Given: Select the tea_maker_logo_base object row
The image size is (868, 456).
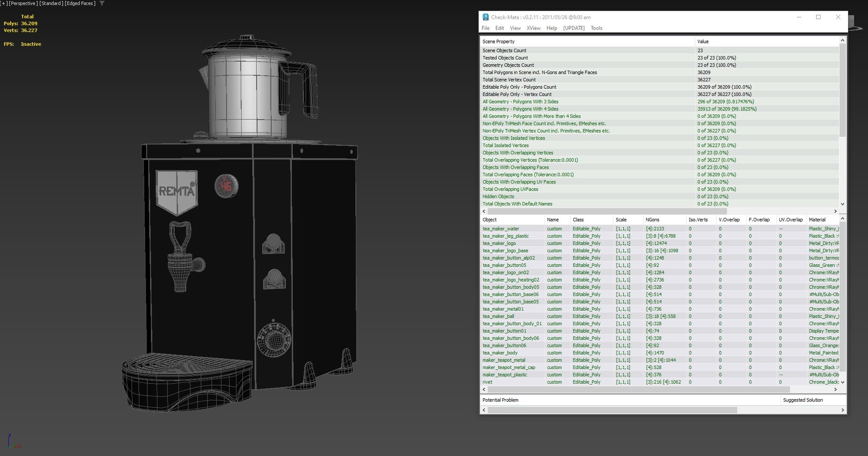Looking at the screenshot, I should pos(660,250).
